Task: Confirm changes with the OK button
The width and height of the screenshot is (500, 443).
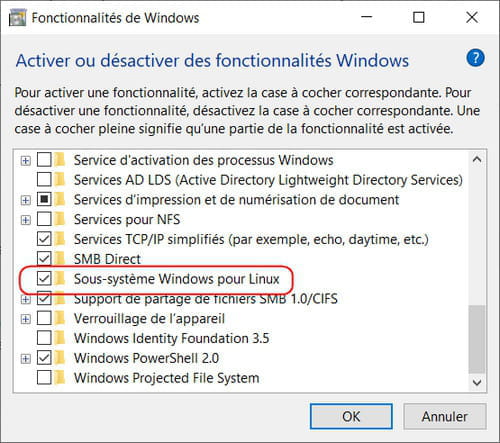Action: [x=351, y=416]
